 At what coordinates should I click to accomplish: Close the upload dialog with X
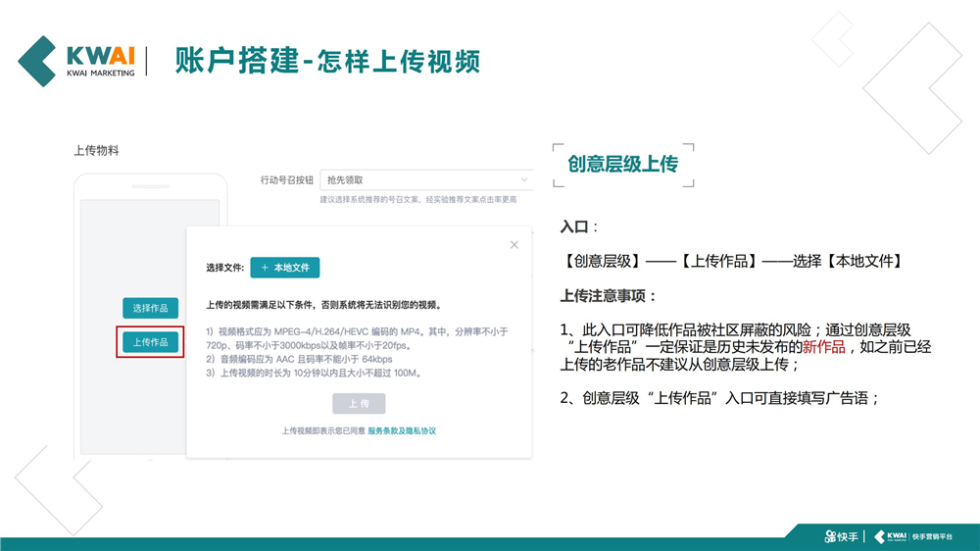(x=514, y=244)
